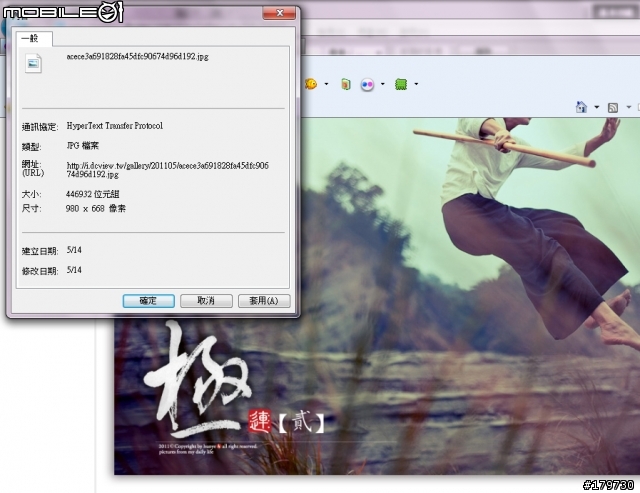Open dropdown arrow next to the RSS icon
Image resolution: width=640 pixels, height=493 pixels.
point(629,107)
